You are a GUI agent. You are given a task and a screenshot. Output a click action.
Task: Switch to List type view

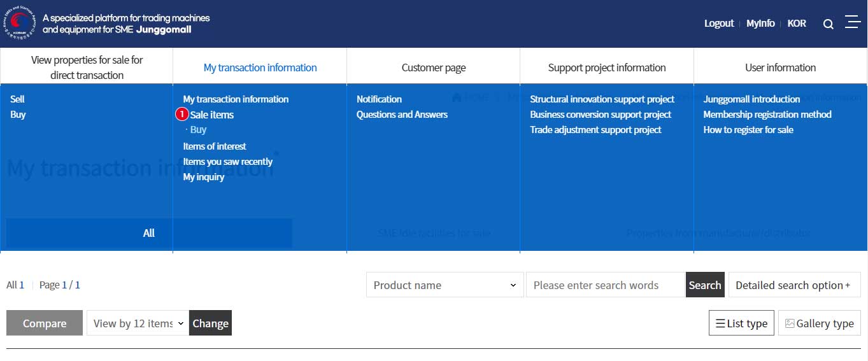(741, 323)
